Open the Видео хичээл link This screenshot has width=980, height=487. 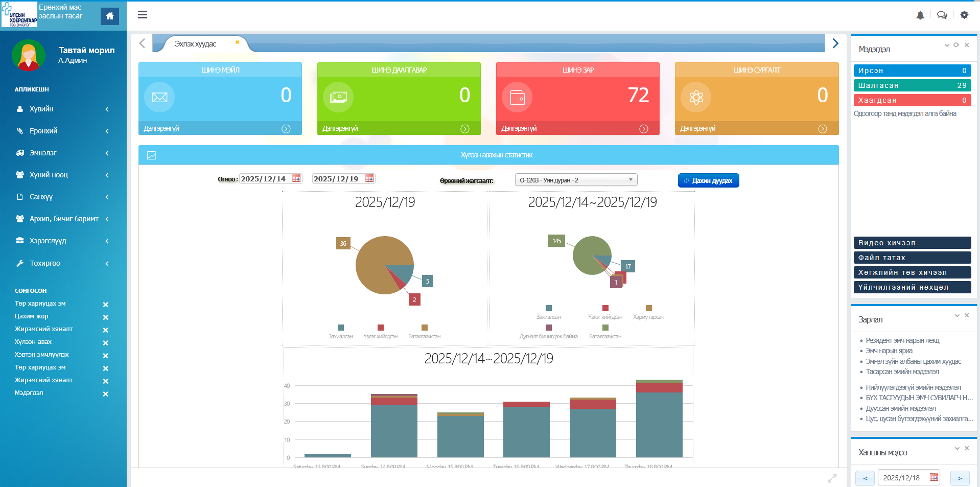click(912, 243)
